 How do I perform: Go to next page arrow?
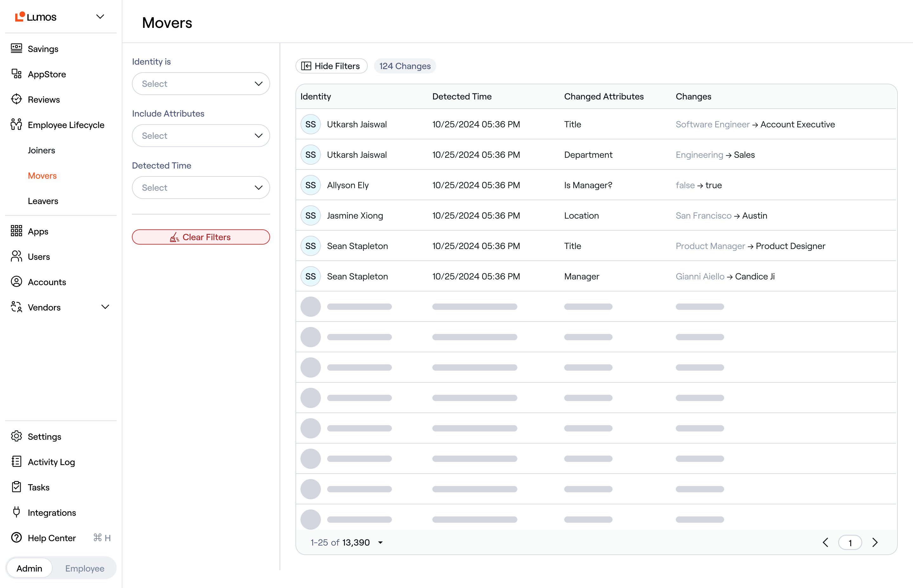coord(875,543)
